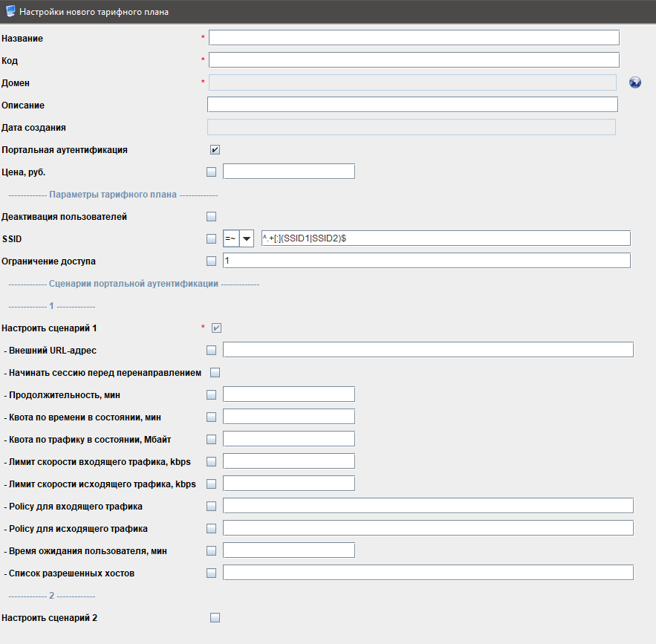Tick Время ожидания пользователя checkbox
Image resolution: width=656 pixels, height=644 pixels.
pos(212,550)
